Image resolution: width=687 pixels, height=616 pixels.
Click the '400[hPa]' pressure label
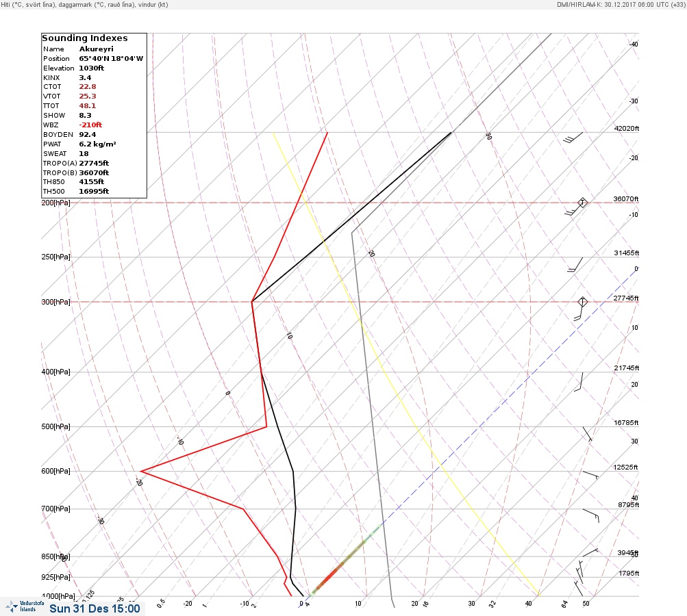[55, 372]
